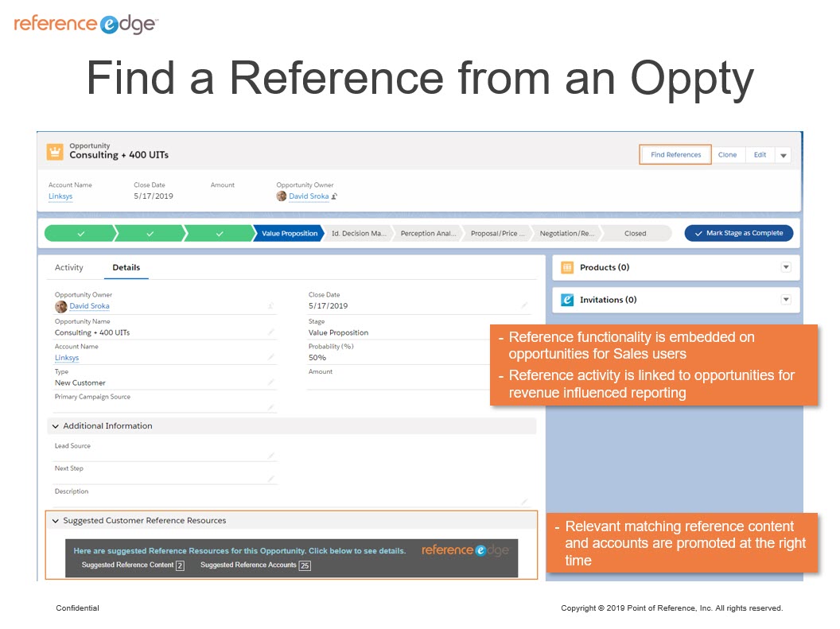Switch to the Activity tab
Screen dimensions: 840x629
(x=68, y=267)
